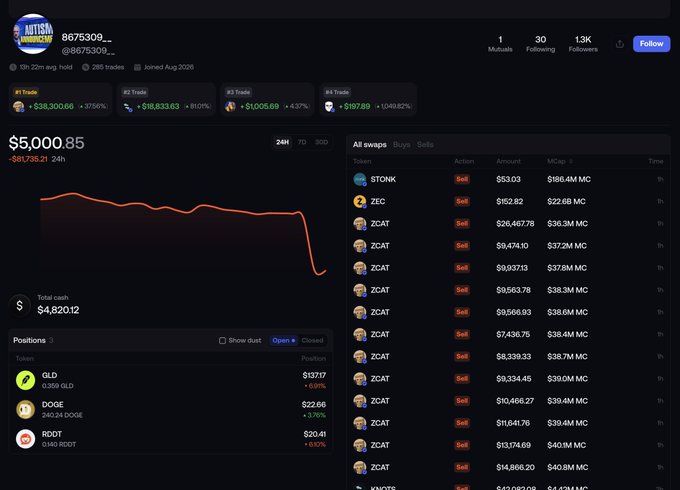Open the #3 Trade card
Viewport: 680px width, 490px height.
click(267, 100)
